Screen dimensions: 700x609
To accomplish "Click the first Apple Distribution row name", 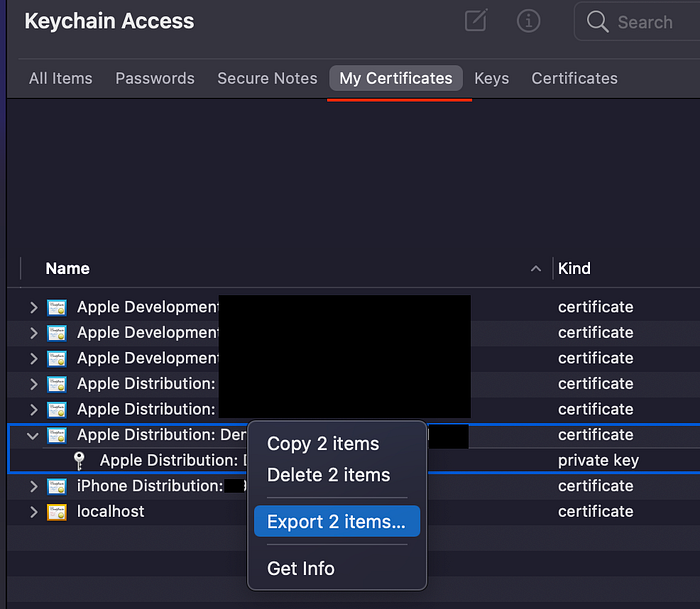I will pos(146,384).
